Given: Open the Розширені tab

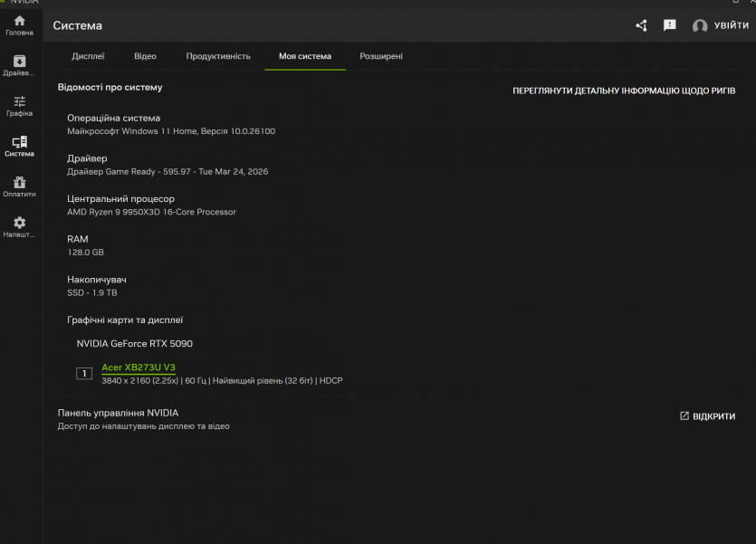Looking at the screenshot, I should (381, 56).
